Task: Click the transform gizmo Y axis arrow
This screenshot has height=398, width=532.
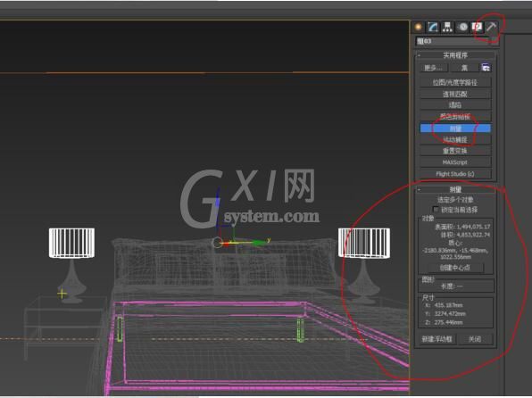Action: (x=259, y=242)
